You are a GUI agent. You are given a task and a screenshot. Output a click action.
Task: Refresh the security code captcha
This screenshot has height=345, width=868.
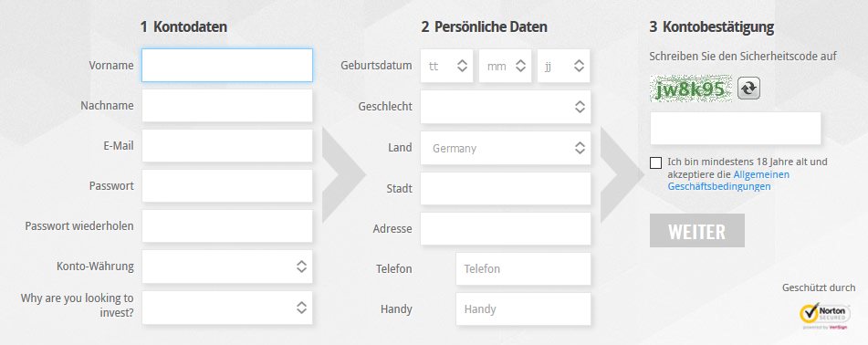pyautogui.click(x=748, y=89)
